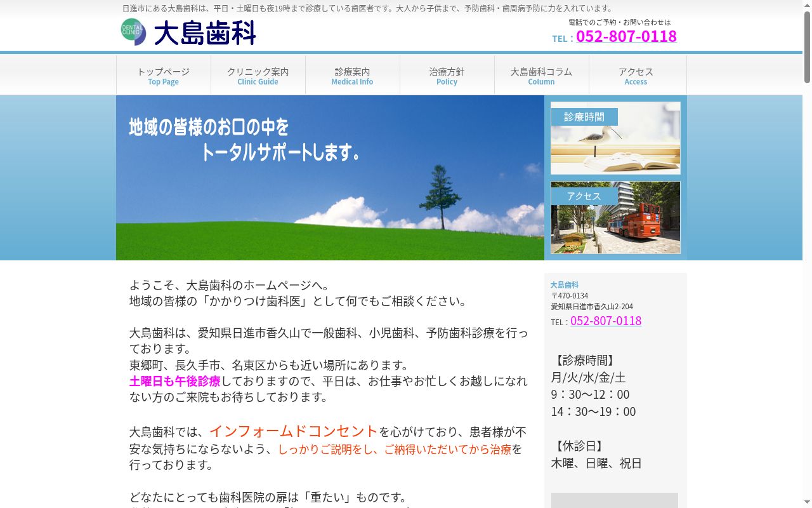Click the Dental Clinic round logo icon

(x=133, y=32)
